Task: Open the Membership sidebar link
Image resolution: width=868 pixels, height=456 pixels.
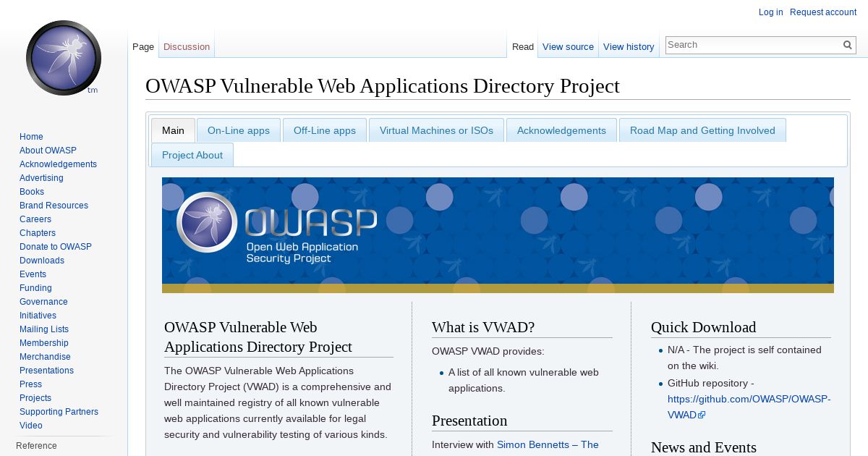Action: (44, 343)
